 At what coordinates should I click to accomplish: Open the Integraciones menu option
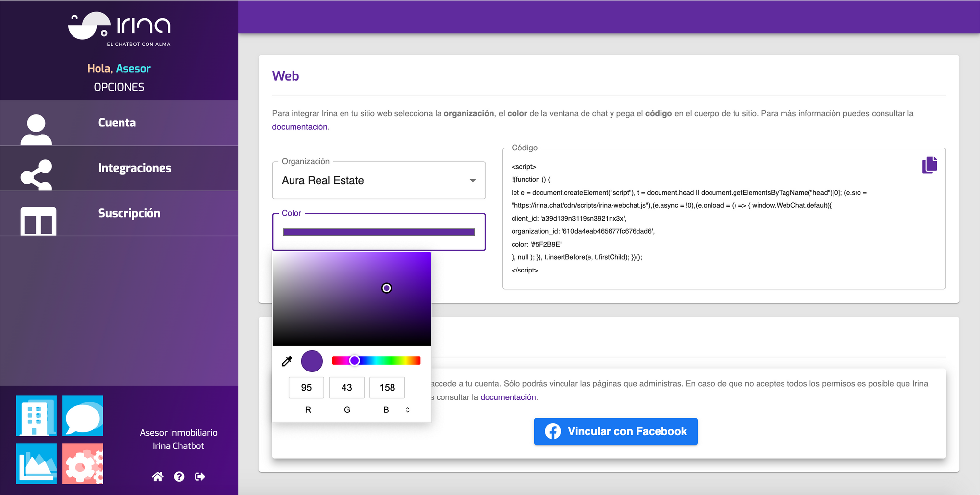[x=119, y=168]
